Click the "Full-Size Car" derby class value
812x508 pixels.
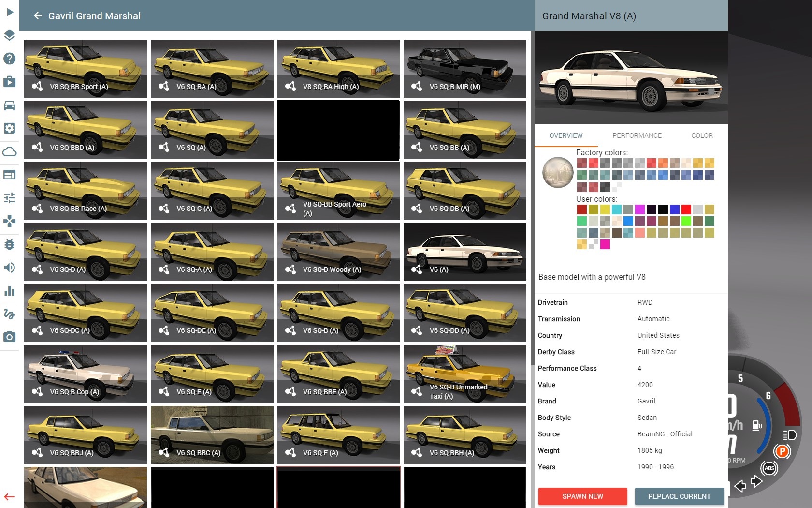pos(657,352)
